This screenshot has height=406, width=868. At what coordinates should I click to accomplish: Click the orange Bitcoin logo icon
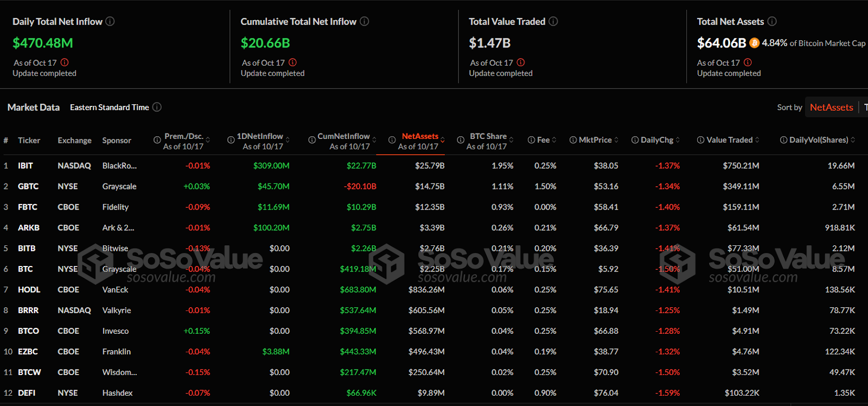tap(754, 43)
